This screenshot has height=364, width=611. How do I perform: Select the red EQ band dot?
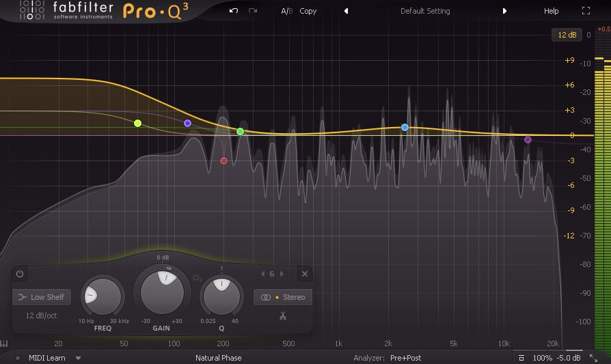(x=223, y=160)
